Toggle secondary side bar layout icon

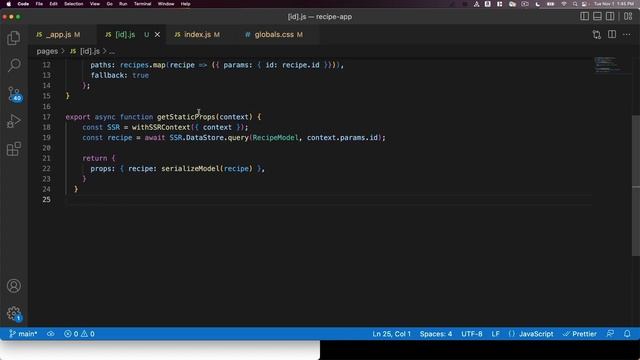coord(610,16)
